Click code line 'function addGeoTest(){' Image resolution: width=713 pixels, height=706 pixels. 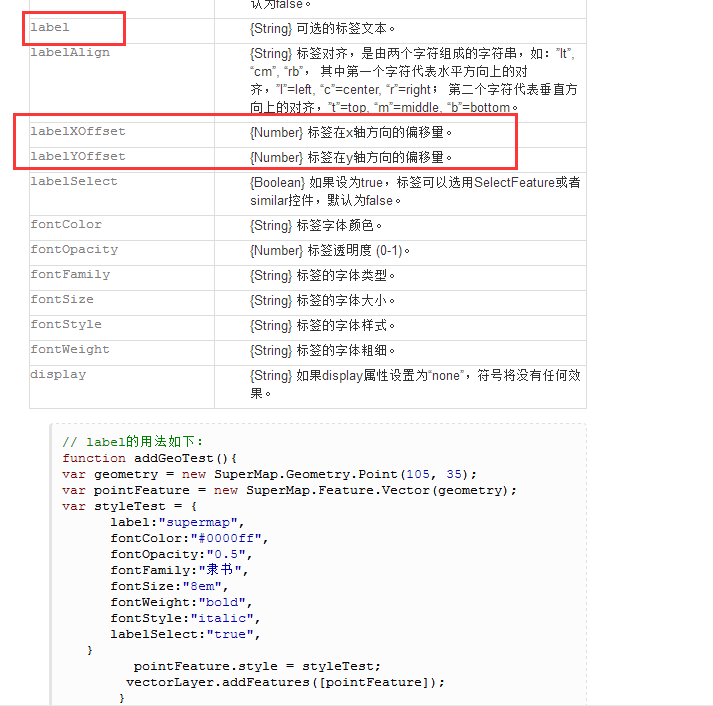pos(150,458)
